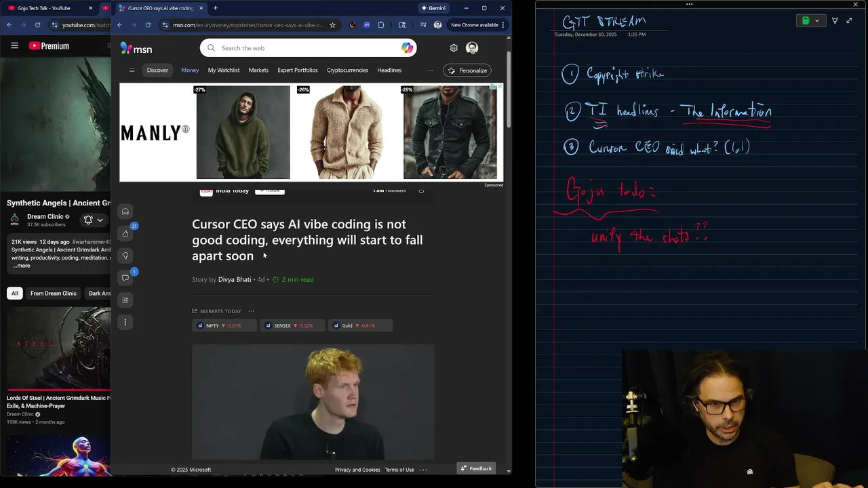Expand video description with ...more

(21, 266)
